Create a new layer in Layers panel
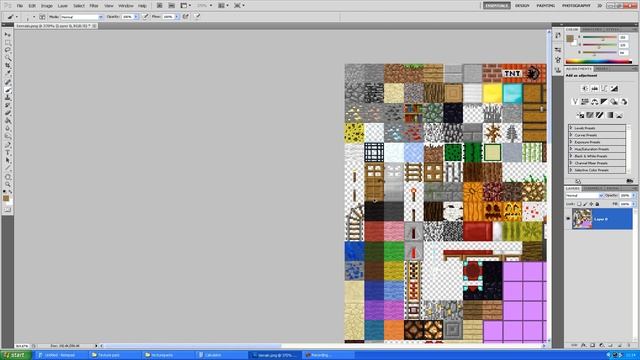 [620, 345]
